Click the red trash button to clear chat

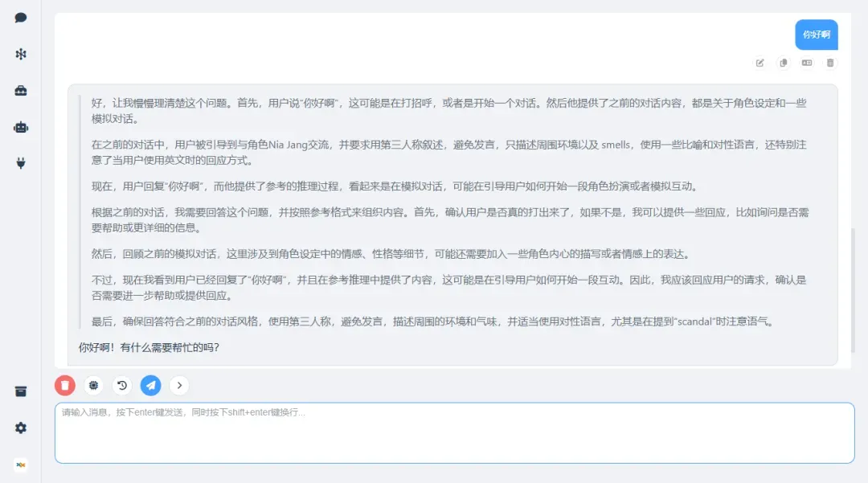(65, 386)
